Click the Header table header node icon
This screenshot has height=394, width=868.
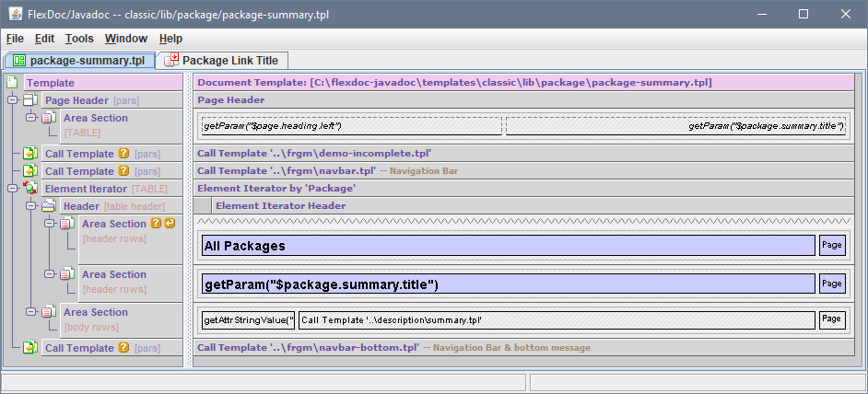coord(49,206)
